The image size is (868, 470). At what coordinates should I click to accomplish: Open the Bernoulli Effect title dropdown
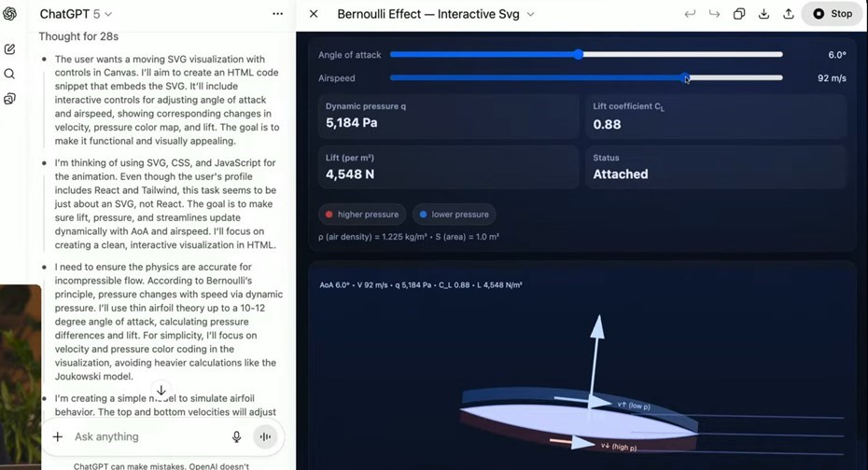530,14
